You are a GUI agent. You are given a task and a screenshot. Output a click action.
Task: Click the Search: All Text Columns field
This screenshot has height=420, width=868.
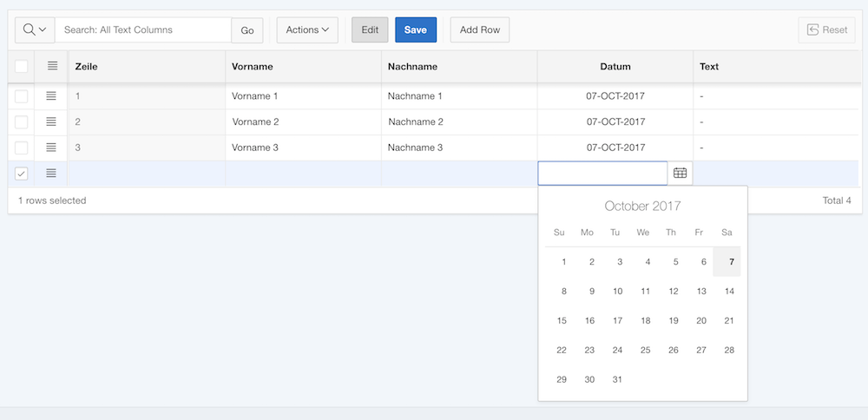(x=143, y=30)
